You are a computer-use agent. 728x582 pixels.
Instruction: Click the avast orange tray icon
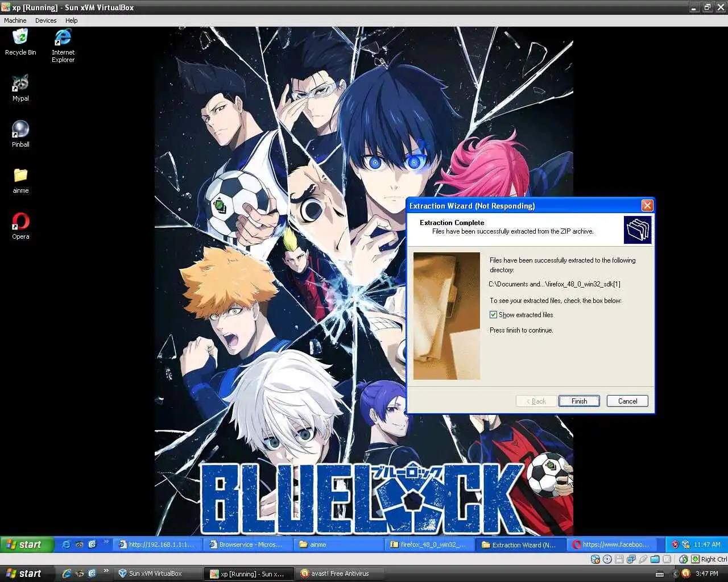[686, 573]
